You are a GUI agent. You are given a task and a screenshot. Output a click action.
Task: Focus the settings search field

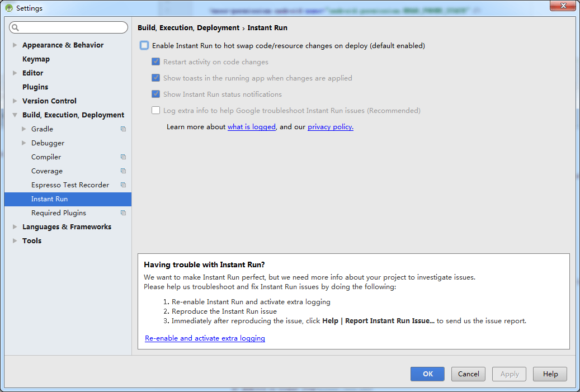[68, 27]
